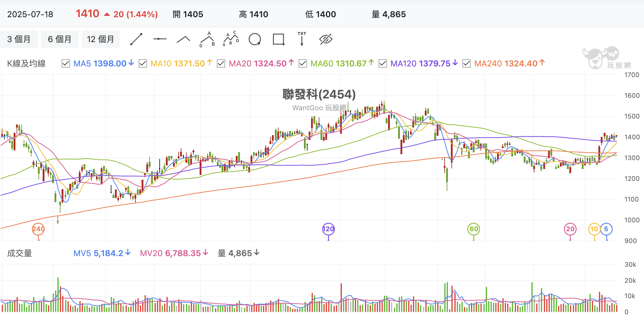Image resolution: width=644 pixels, height=316 pixels.
Task: Click the chart title 聯發科(2454)
Action: point(319,94)
